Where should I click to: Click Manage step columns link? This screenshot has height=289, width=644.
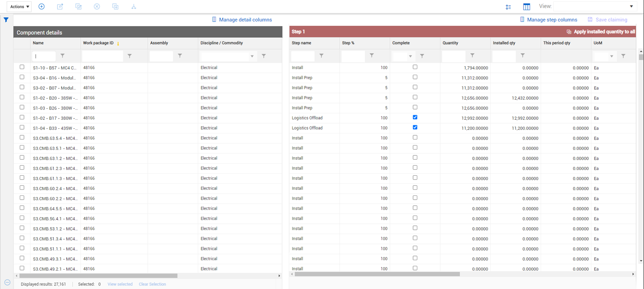[x=548, y=20]
